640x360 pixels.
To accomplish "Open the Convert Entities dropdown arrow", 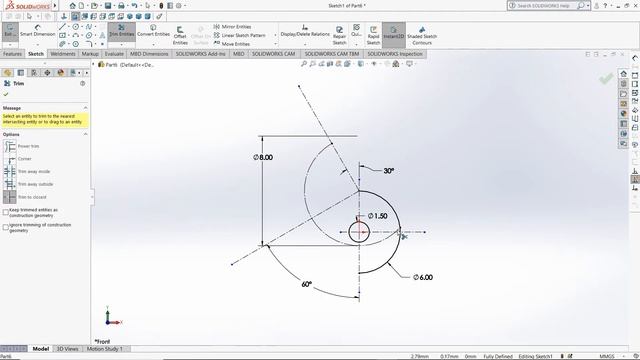I will coord(153,44).
